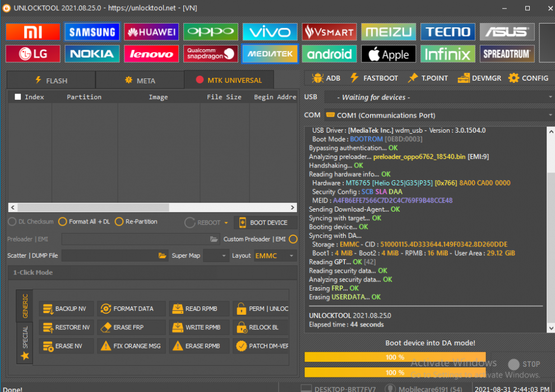Select the GENERIC vertical tab

[25, 306]
